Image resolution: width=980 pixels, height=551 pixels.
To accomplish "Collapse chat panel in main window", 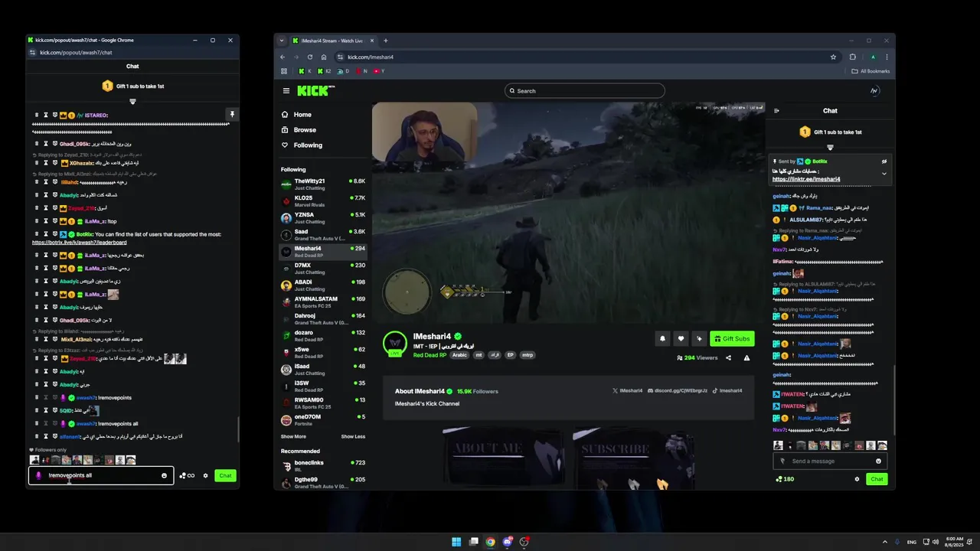I will pyautogui.click(x=776, y=111).
